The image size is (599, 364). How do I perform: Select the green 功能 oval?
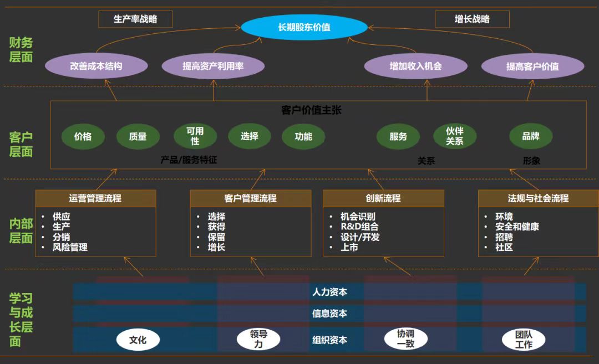304,136
